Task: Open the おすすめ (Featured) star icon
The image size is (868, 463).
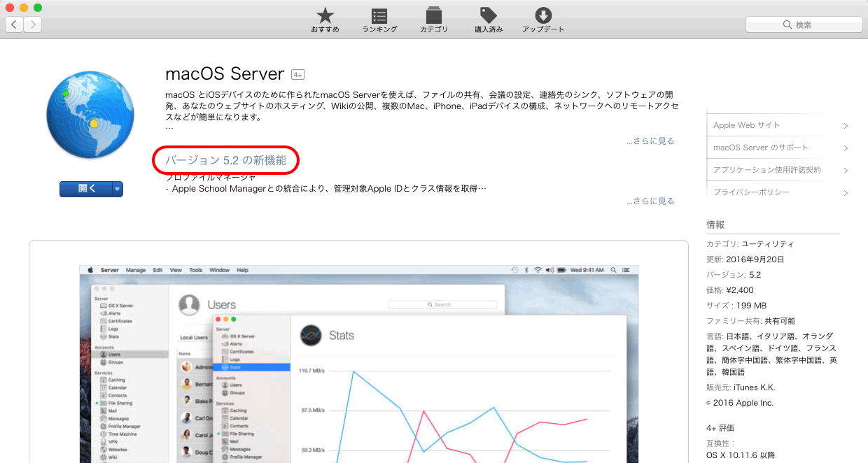Action: (325, 17)
